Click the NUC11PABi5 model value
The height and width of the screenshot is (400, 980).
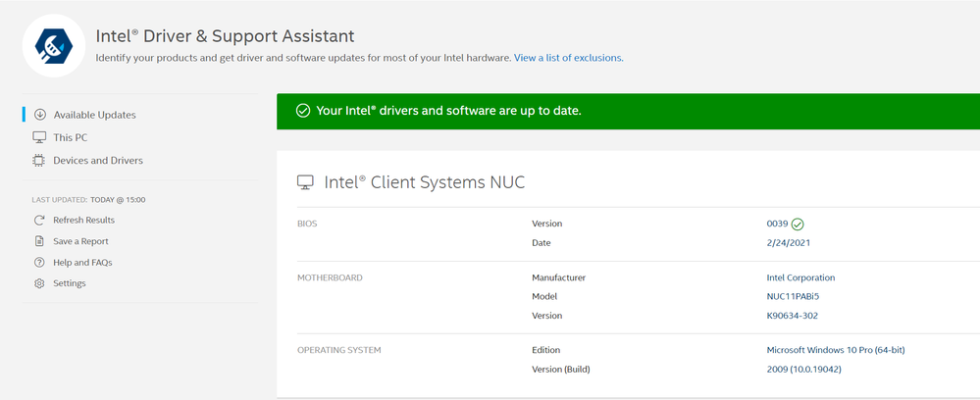(793, 296)
